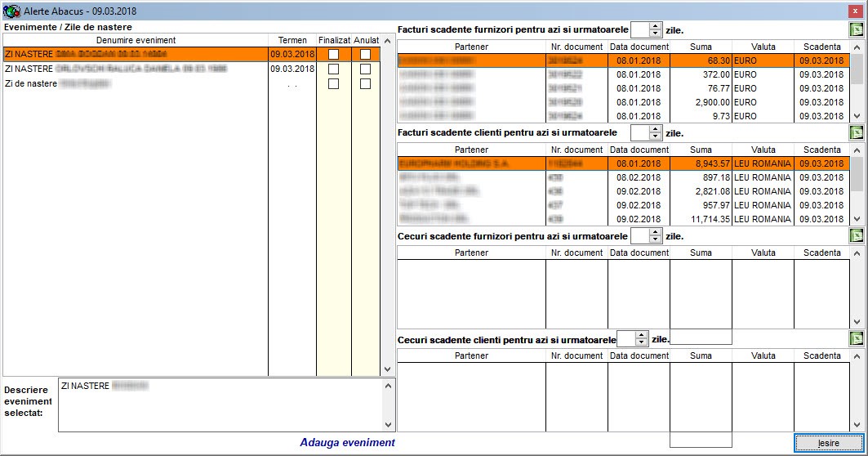Click Nr. document header in supplier cheques table
Image resolution: width=868 pixels, height=456 pixels.
pyautogui.click(x=576, y=253)
